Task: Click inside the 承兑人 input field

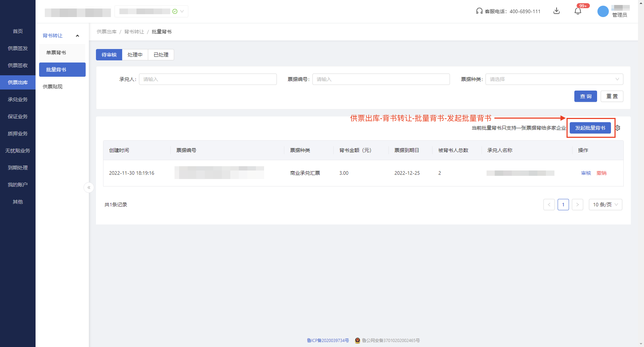Action: [x=208, y=79]
